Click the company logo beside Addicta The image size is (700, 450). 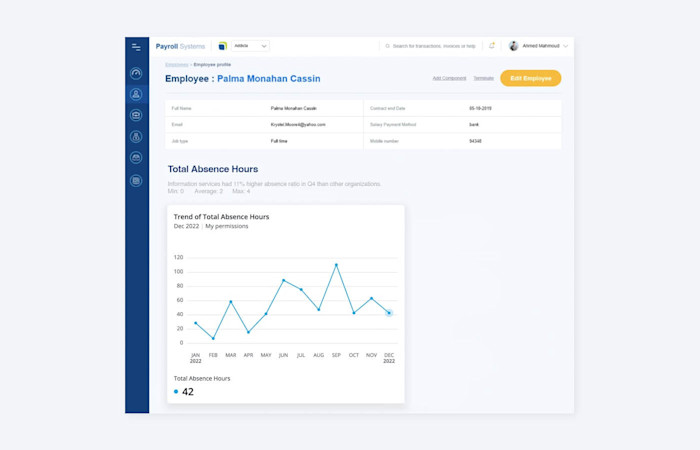point(222,46)
